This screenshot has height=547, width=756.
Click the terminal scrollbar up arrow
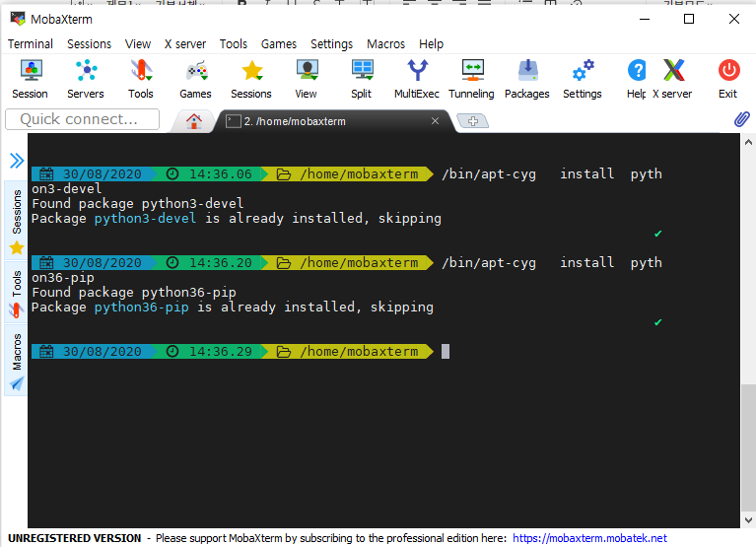pos(748,142)
